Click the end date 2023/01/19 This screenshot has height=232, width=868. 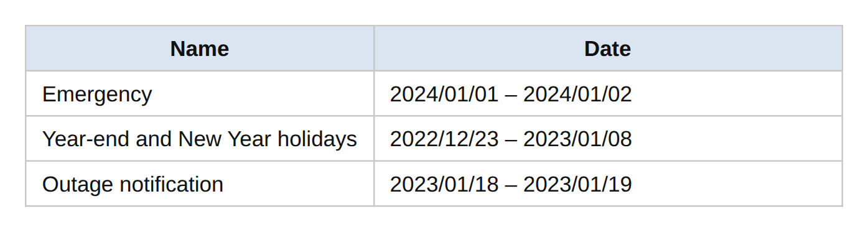click(577, 184)
